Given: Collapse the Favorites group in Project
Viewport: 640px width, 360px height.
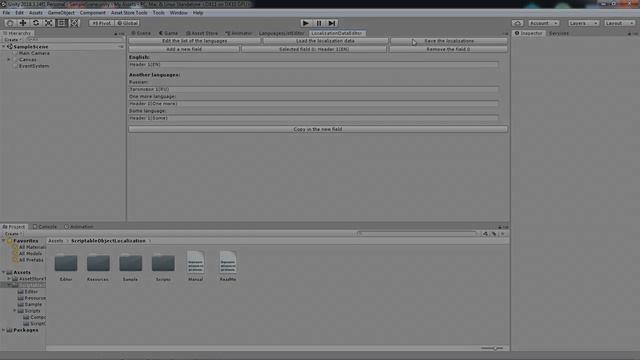Looking at the screenshot, I should [x=4, y=241].
